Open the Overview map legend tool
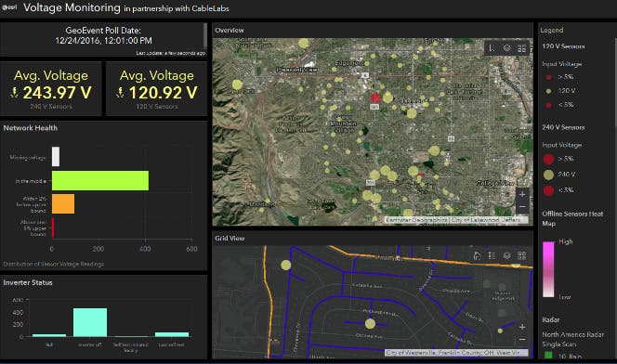 coord(492,48)
